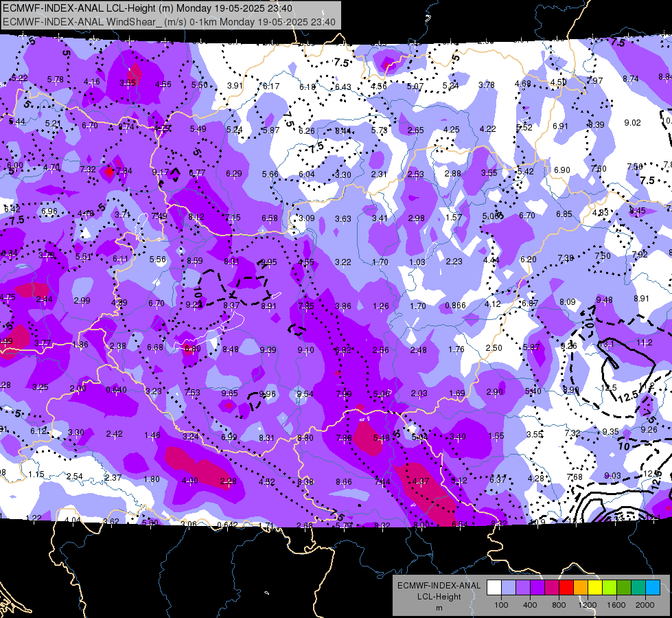Click the legend scale label 1200
This screenshot has height=618, width=672.
588,605
